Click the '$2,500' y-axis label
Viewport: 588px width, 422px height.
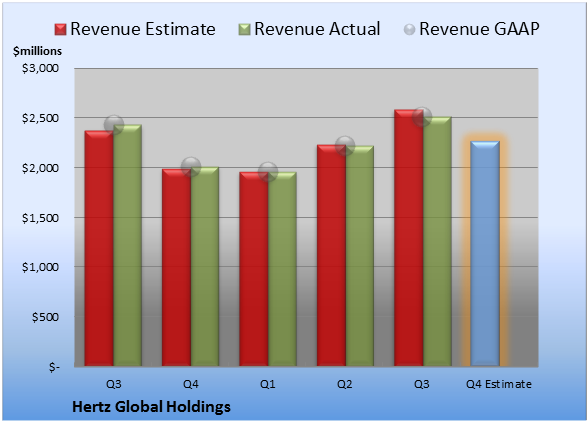(40, 118)
